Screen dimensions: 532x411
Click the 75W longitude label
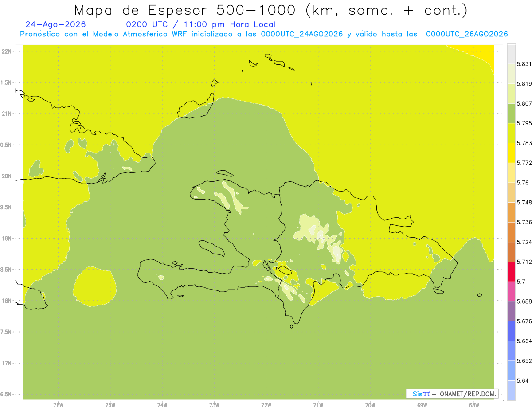click(x=110, y=405)
